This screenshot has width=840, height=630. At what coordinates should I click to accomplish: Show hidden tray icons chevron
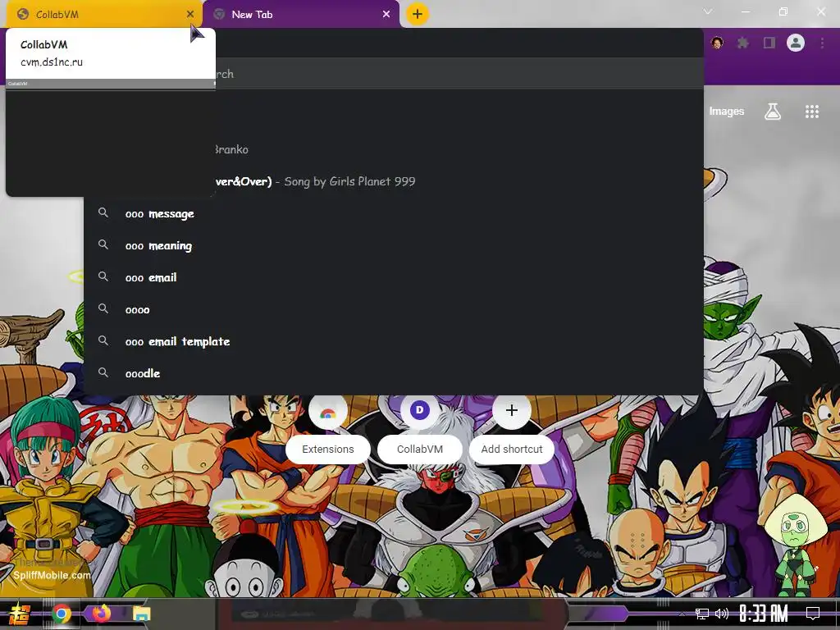[x=682, y=614]
